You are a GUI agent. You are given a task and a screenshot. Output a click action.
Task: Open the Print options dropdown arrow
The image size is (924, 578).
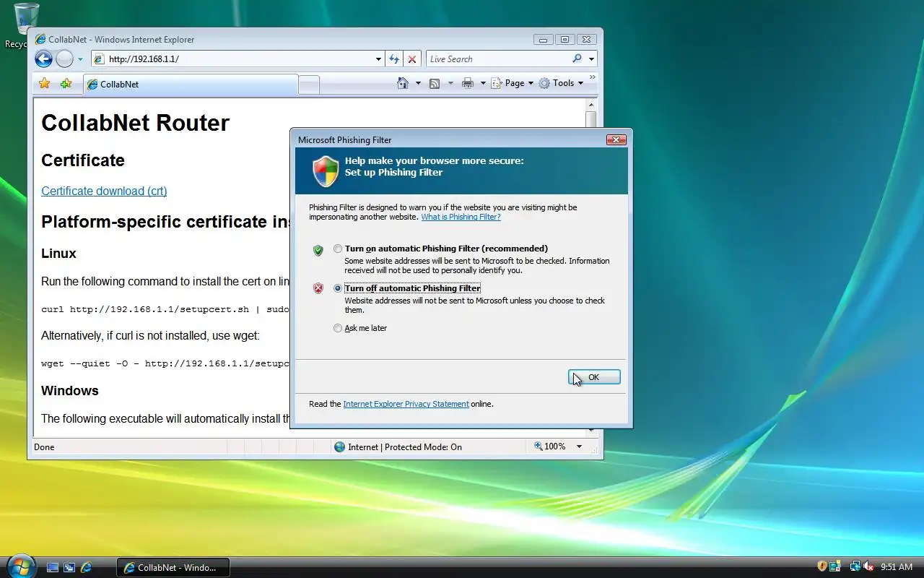483,83
